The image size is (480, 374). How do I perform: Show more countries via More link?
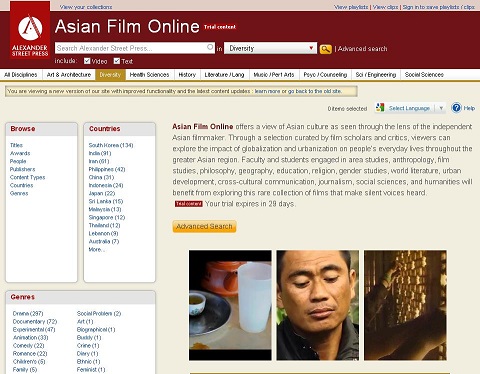tap(96, 249)
